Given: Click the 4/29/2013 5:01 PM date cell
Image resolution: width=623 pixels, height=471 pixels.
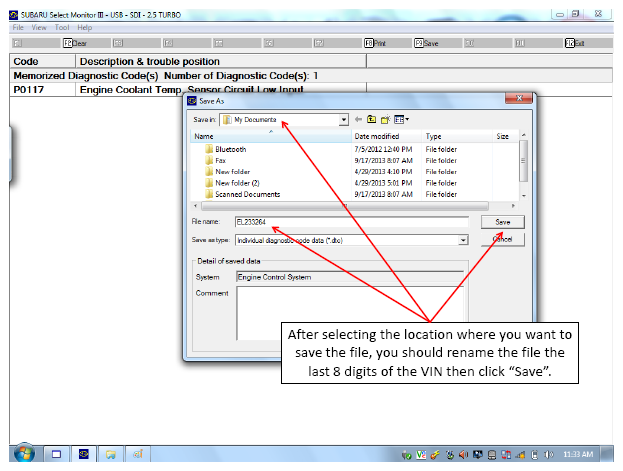Looking at the screenshot, I should [x=383, y=183].
